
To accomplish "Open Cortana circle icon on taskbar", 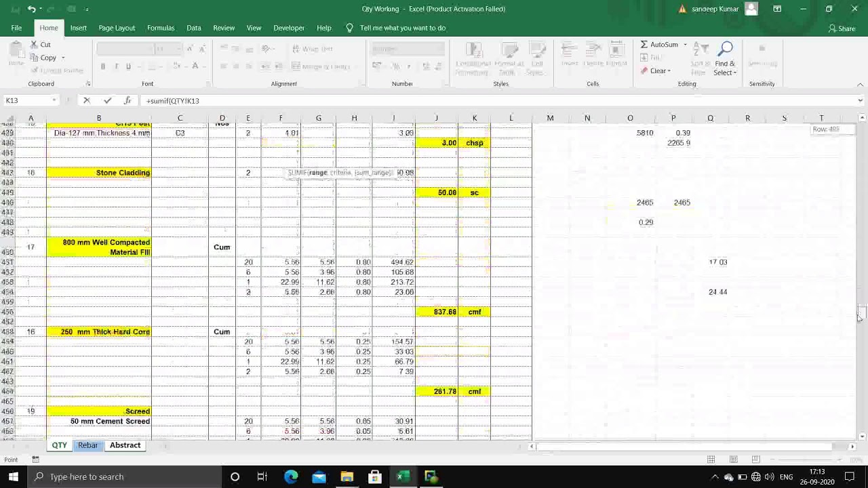I will [235, 476].
